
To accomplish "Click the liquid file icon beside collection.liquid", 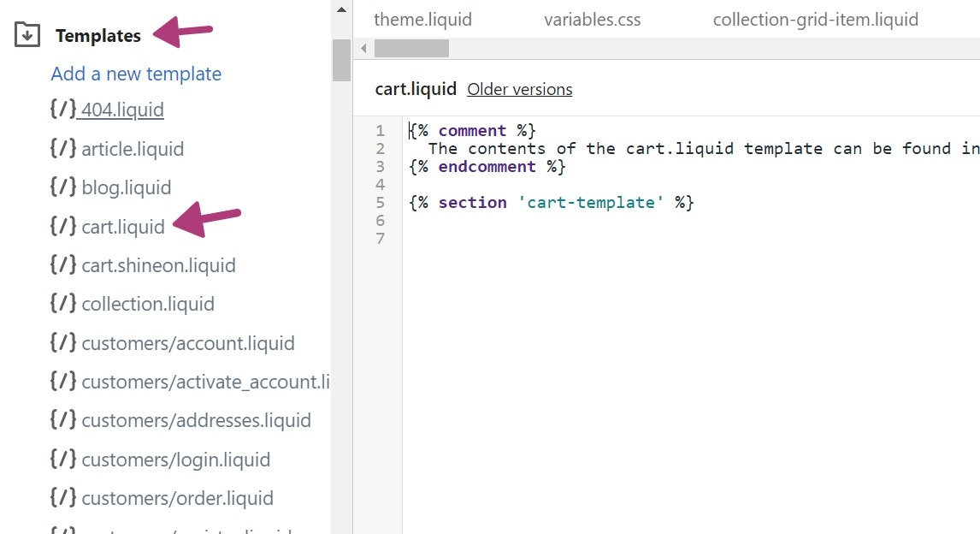I will pos(63,303).
